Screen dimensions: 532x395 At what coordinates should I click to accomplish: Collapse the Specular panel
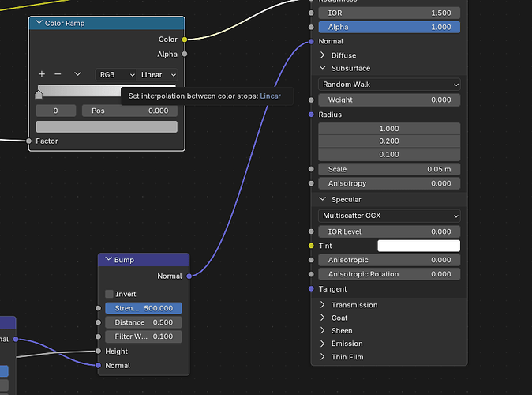click(323, 199)
